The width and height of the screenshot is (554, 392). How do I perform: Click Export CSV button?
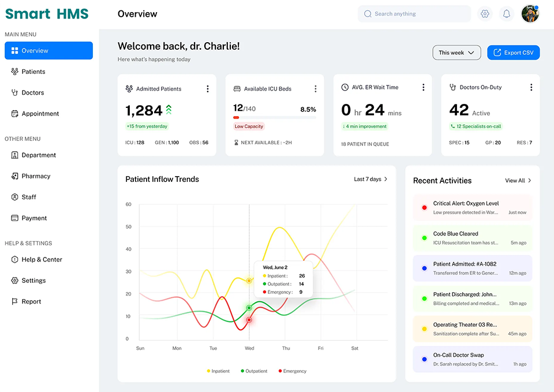coord(514,53)
